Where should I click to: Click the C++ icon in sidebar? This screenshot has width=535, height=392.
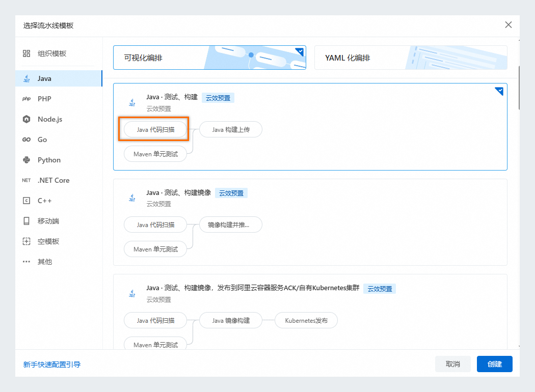click(26, 201)
